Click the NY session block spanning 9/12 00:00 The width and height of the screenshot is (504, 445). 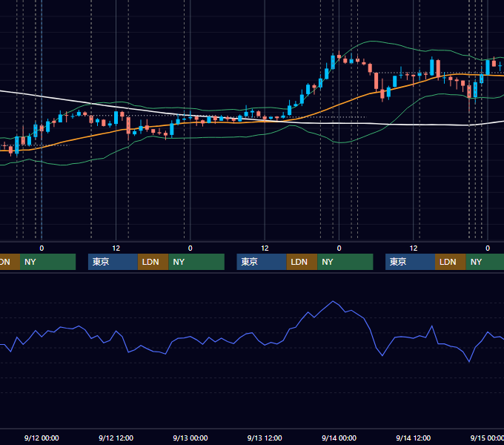click(47, 262)
